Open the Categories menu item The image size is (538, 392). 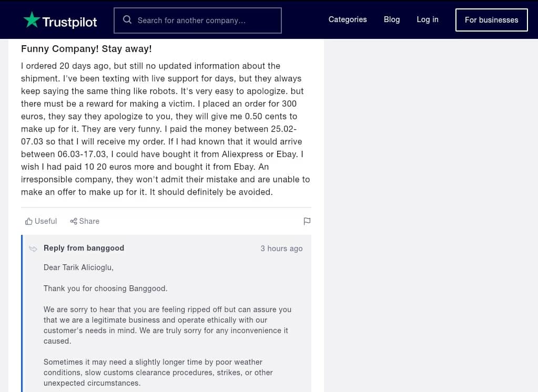click(348, 19)
